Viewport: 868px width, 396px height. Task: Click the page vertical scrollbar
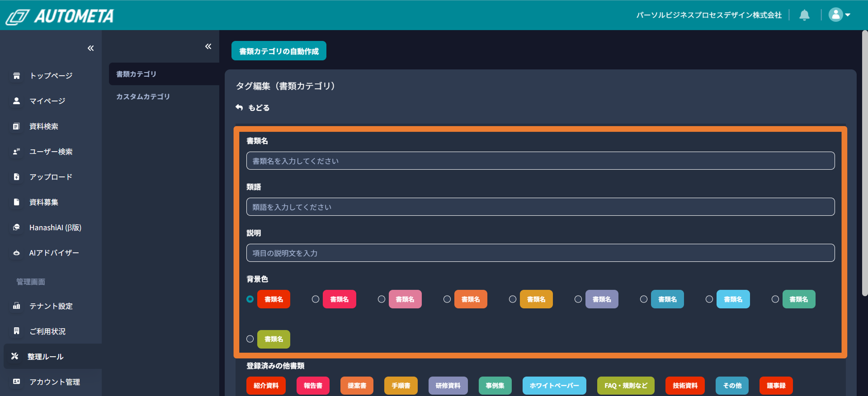[x=865, y=163]
